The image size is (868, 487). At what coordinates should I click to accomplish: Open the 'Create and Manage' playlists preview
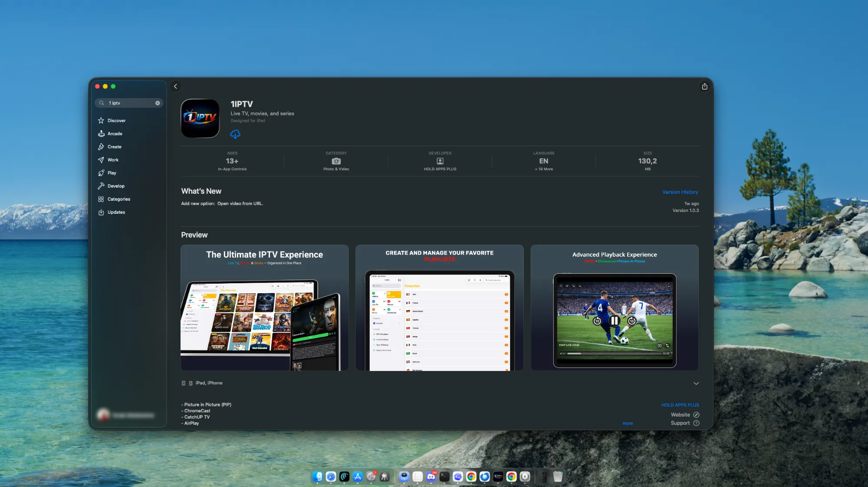click(440, 308)
